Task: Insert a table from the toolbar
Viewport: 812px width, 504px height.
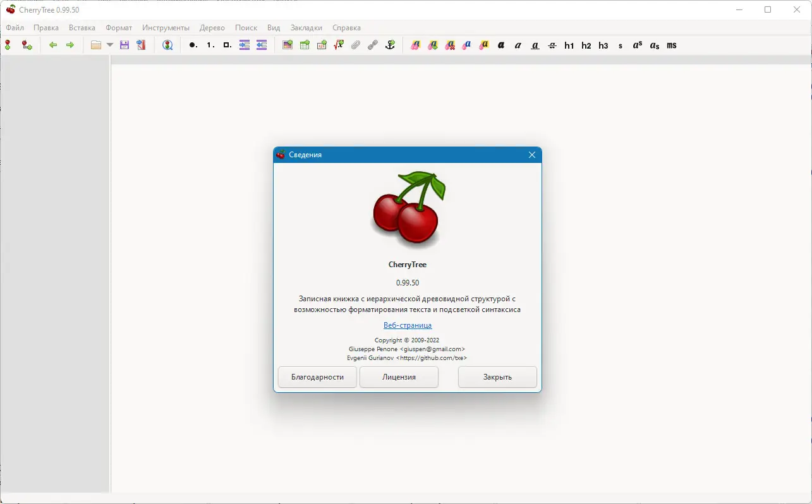Action: pyautogui.click(x=305, y=45)
